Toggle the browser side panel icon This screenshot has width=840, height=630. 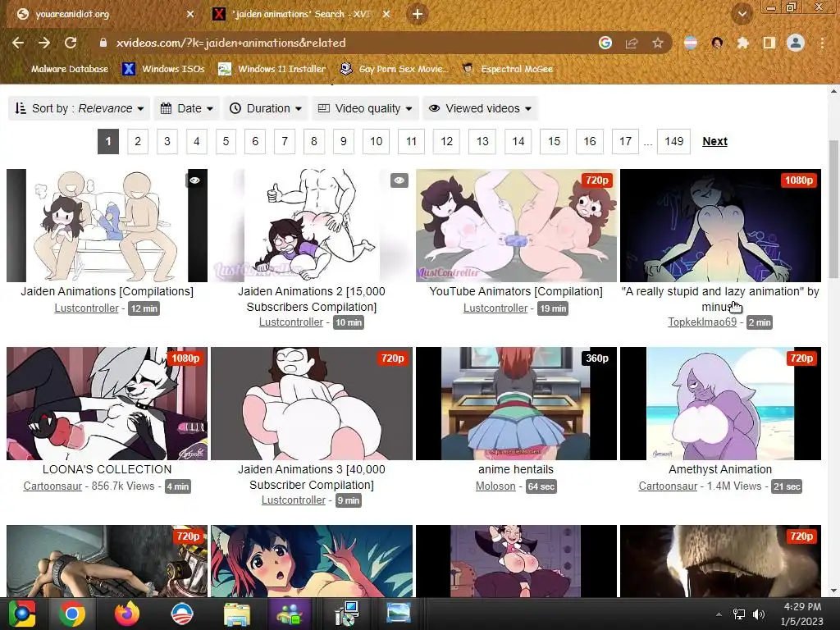(769, 43)
